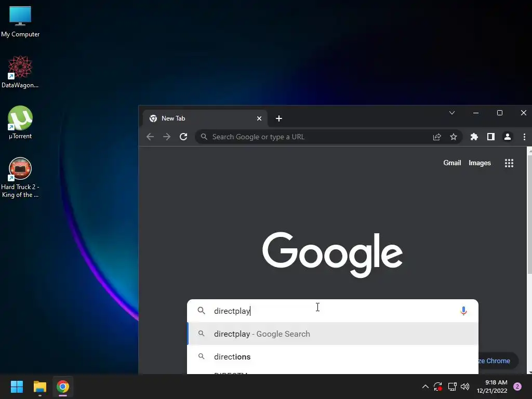The image size is (532, 399).
Task: Open the Chrome profile avatar
Action: click(x=507, y=137)
